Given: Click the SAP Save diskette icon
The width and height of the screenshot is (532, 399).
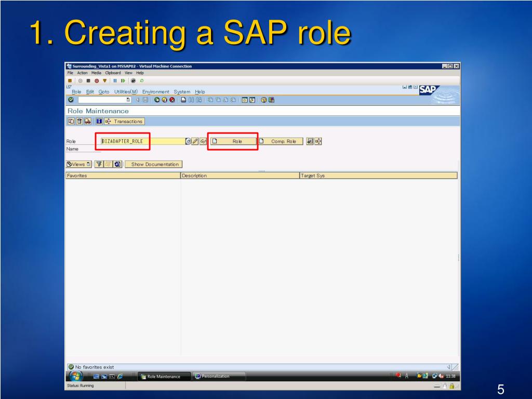Looking at the screenshot, I should [x=145, y=100].
